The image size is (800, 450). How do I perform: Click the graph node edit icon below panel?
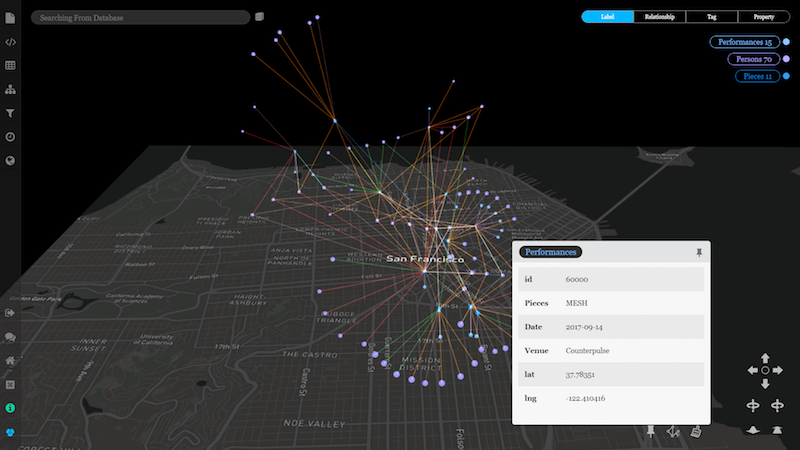click(x=673, y=432)
